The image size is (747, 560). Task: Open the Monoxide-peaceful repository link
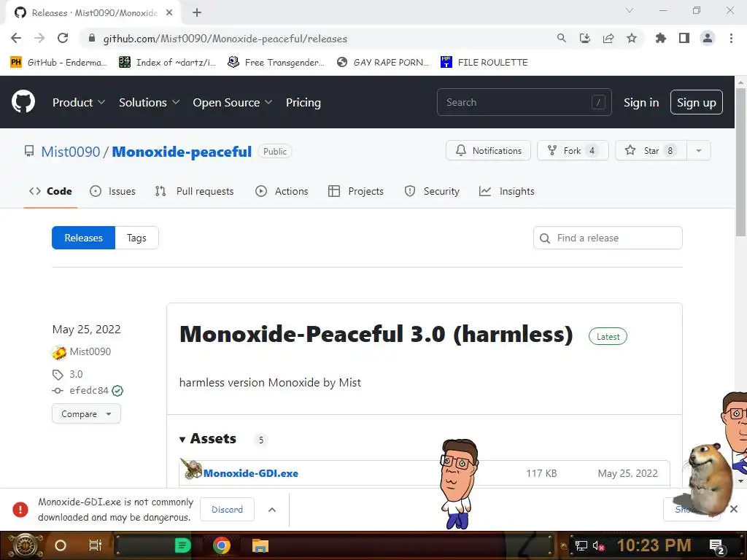(x=182, y=152)
